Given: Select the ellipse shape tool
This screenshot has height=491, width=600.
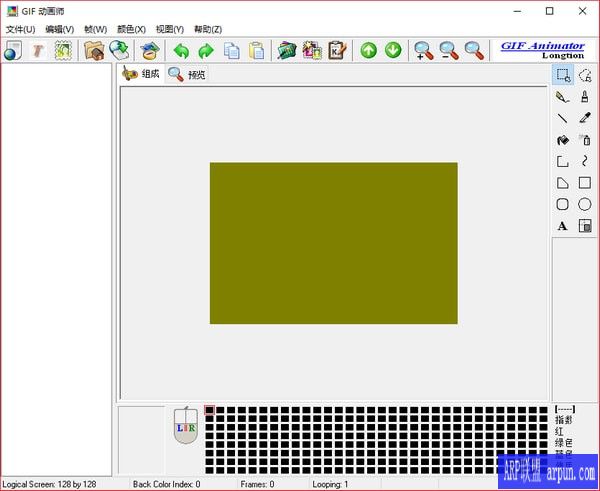Looking at the screenshot, I should 585,204.
